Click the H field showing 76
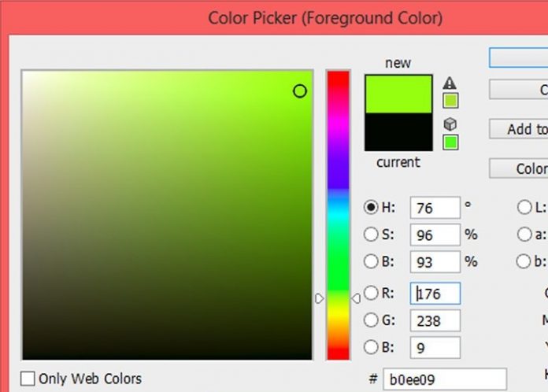This screenshot has height=392, width=548. pos(434,208)
